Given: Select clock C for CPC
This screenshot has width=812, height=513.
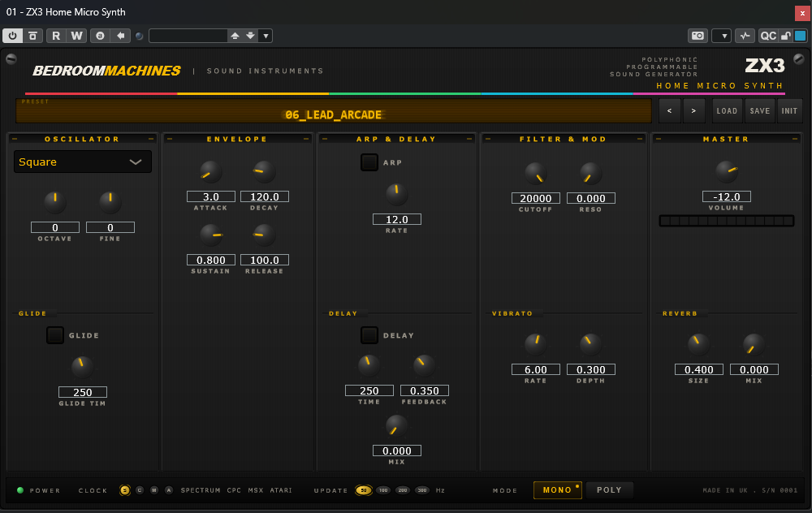Looking at the screenshot, I should (x=140, y=489).
